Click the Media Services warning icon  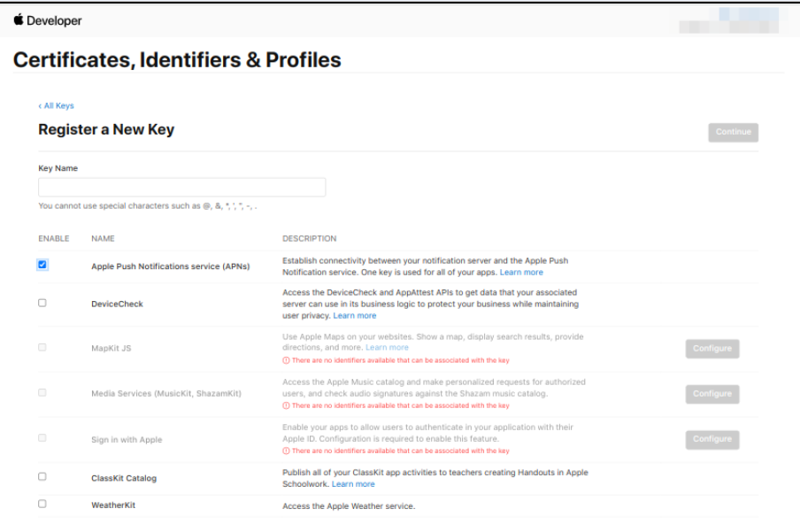tap(286, 406)
